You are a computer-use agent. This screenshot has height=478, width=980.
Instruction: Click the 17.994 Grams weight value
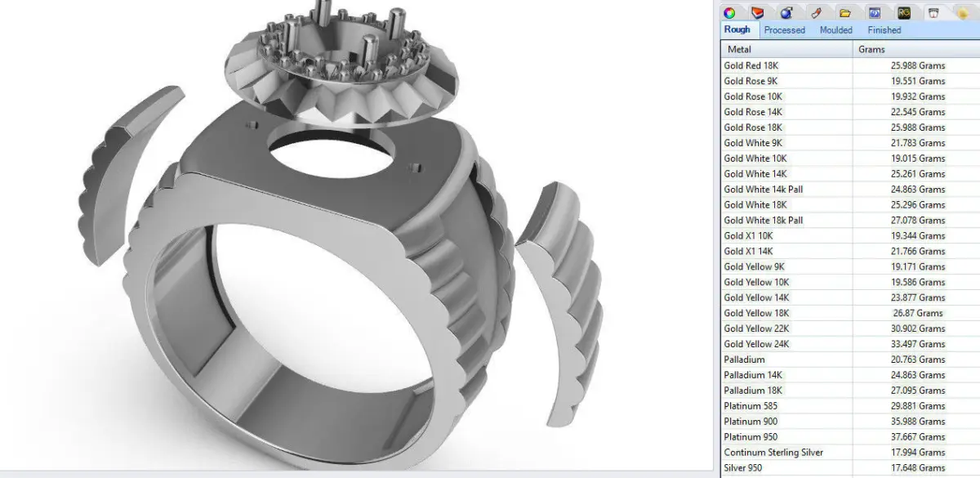point(918,453)
